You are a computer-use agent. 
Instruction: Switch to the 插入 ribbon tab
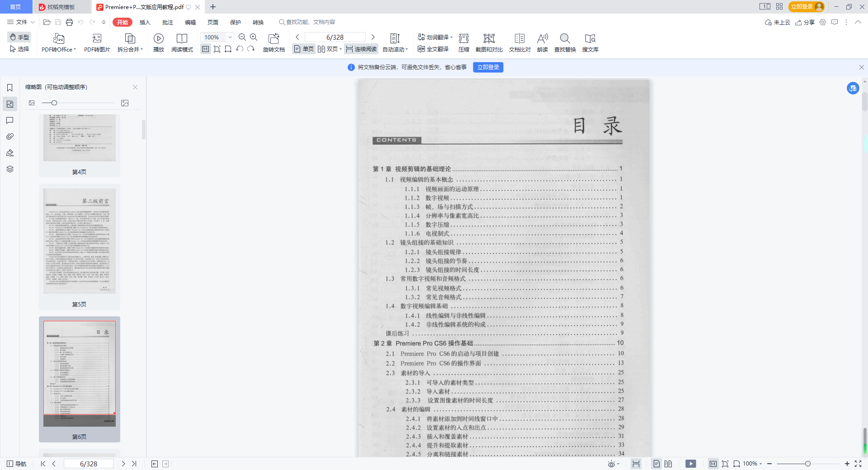tap(145, 22)
